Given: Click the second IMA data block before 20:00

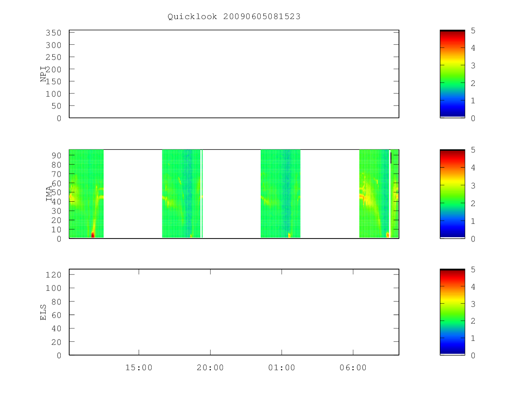Looking at the screenshot, I should click(x=181, y=194).
